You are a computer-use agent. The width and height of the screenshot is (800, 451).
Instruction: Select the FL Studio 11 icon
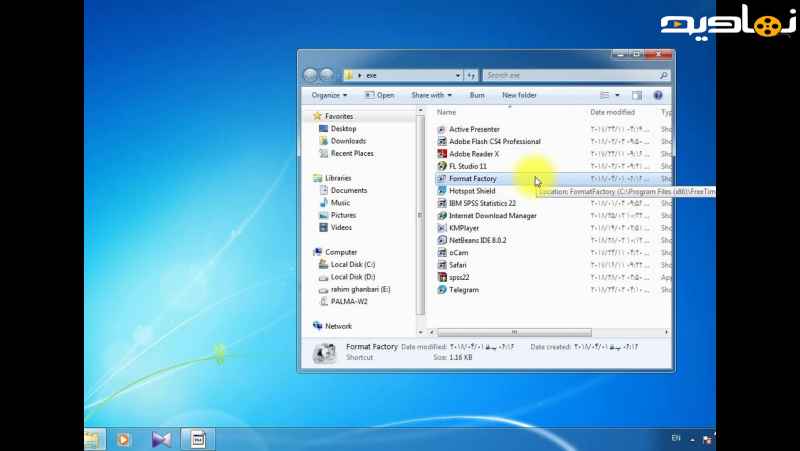(x=442, y=166)
